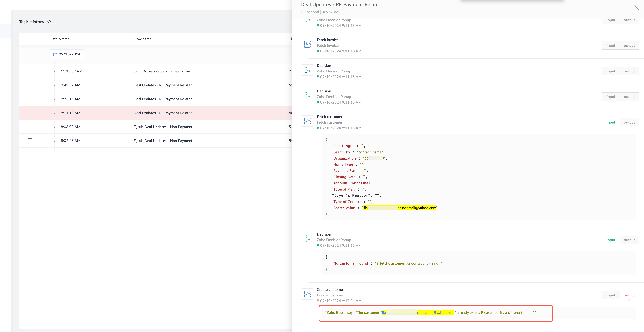
Task: Open Send Brokerage Service Fee Forms run
Action: coord(162,71)
